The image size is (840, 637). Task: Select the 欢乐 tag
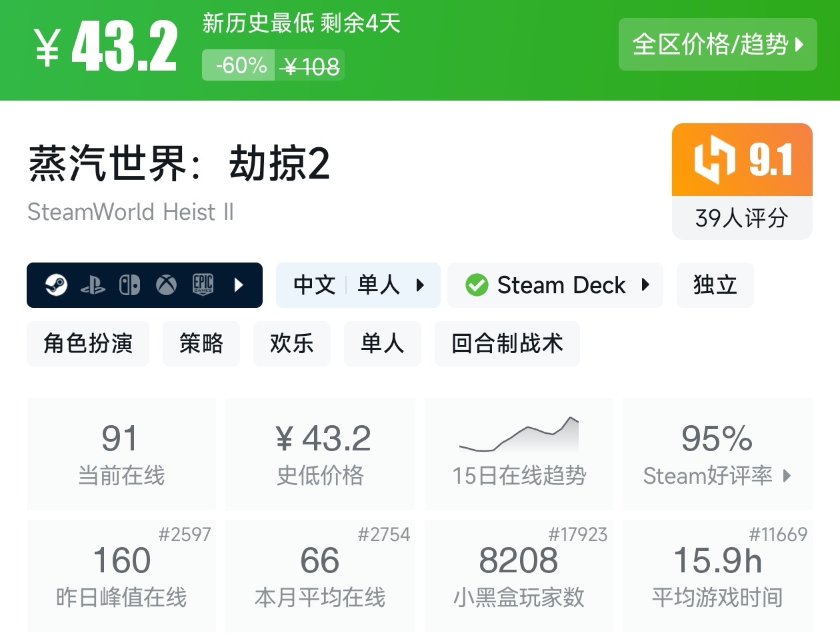coord(291,344)
